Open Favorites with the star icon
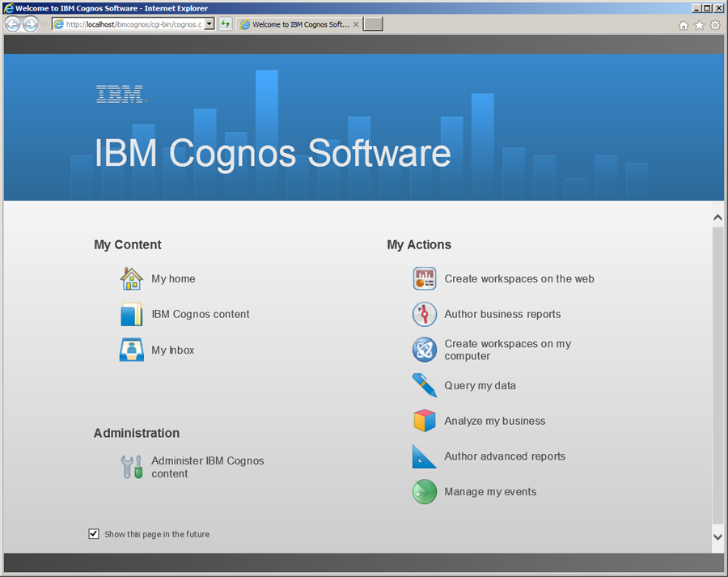The height and width of the screenshot is (577, 728). click(699, 25)
